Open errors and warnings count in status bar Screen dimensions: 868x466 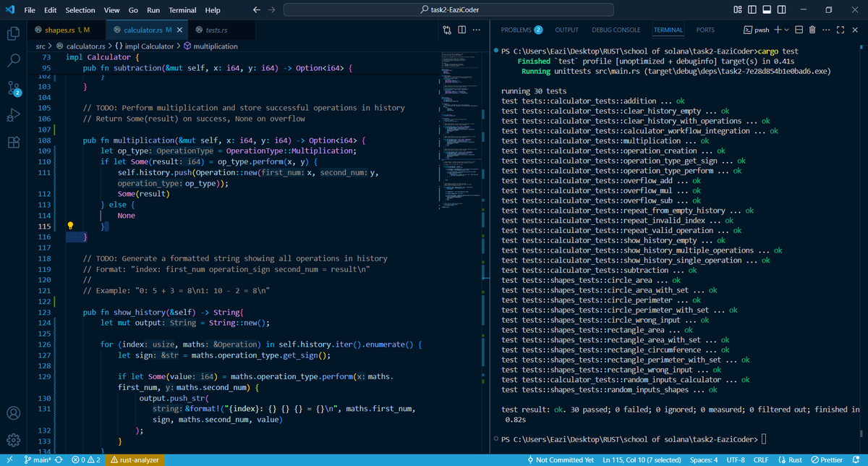click(x=85, y=459)
